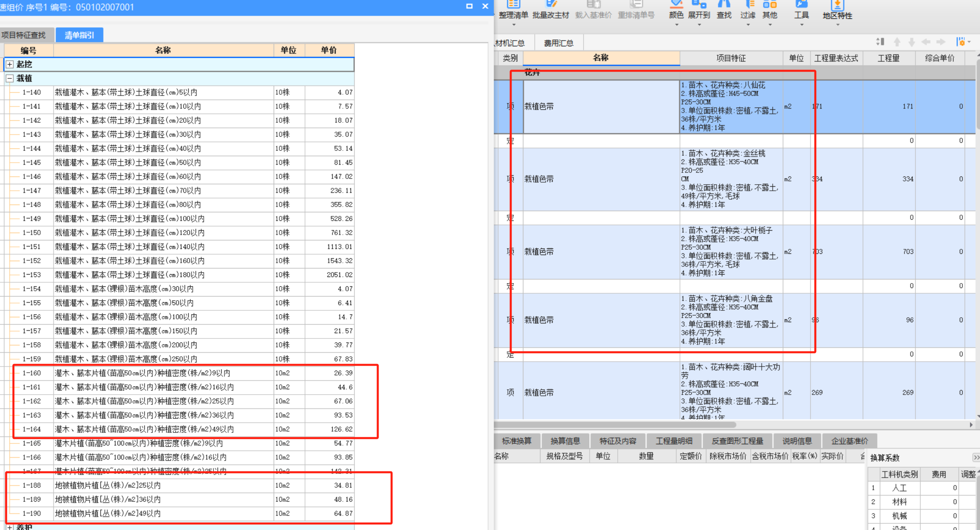
Task: Open the 说明信息 tab
Action: (x=797, y=441)
